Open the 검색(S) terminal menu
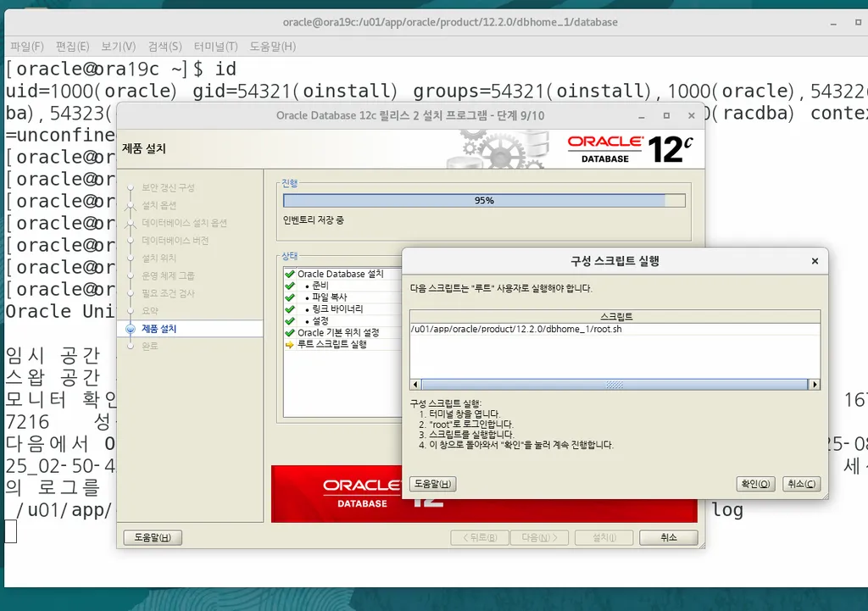Screen dimensions: 868x611 click(164, 47)
